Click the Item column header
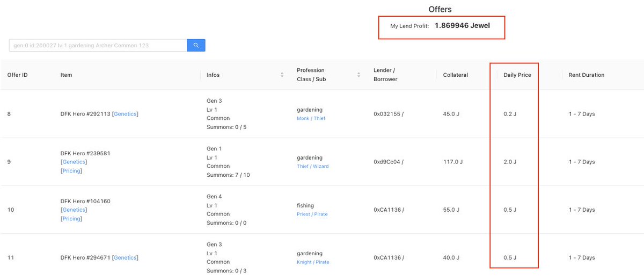644x280 pixels. point(66,75)
